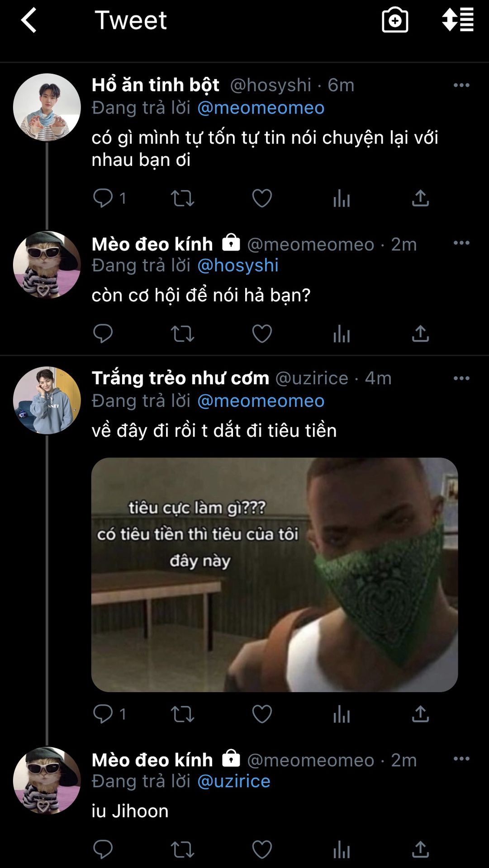Tap the sort replies icon
The image size is (489, 868).
point(458,20)
